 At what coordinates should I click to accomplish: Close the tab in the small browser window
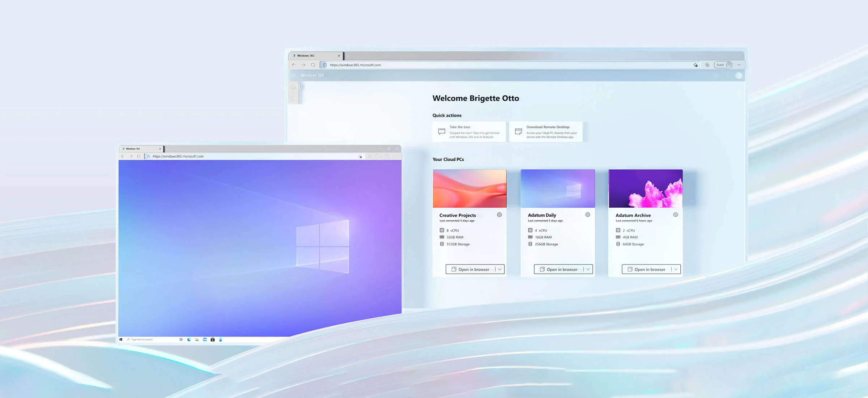pos(160,149)
